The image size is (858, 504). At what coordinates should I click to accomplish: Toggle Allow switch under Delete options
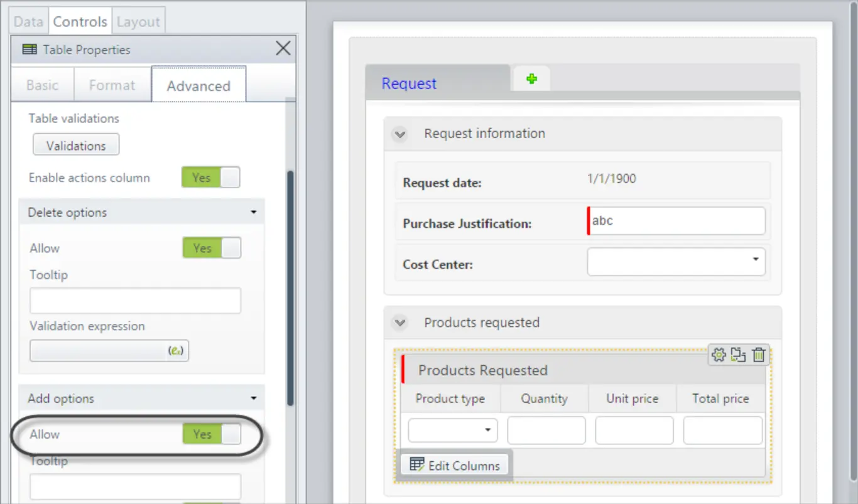point(212,248)
